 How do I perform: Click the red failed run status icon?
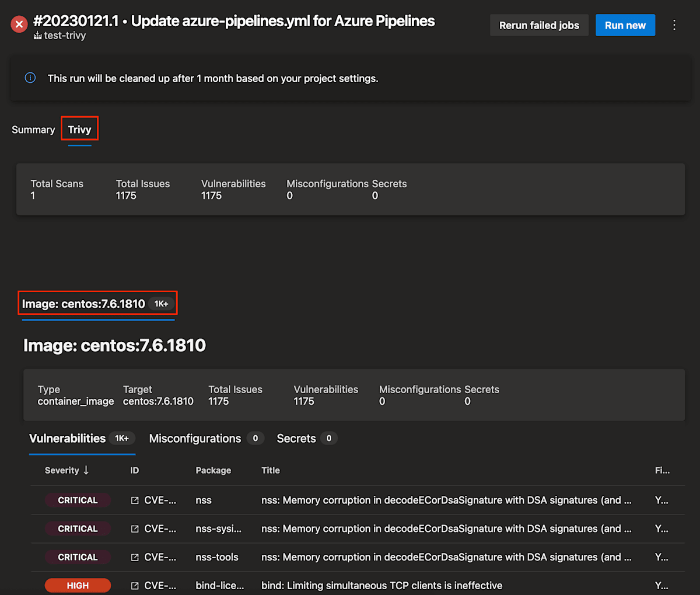tap(19, 24)
